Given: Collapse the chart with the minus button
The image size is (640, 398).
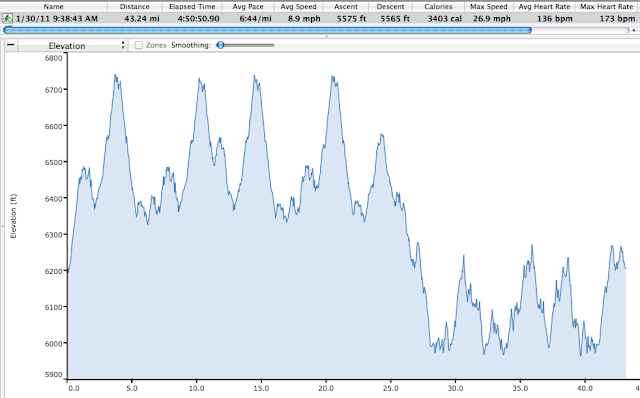Looking at the screenshot, I should point(11,45).
